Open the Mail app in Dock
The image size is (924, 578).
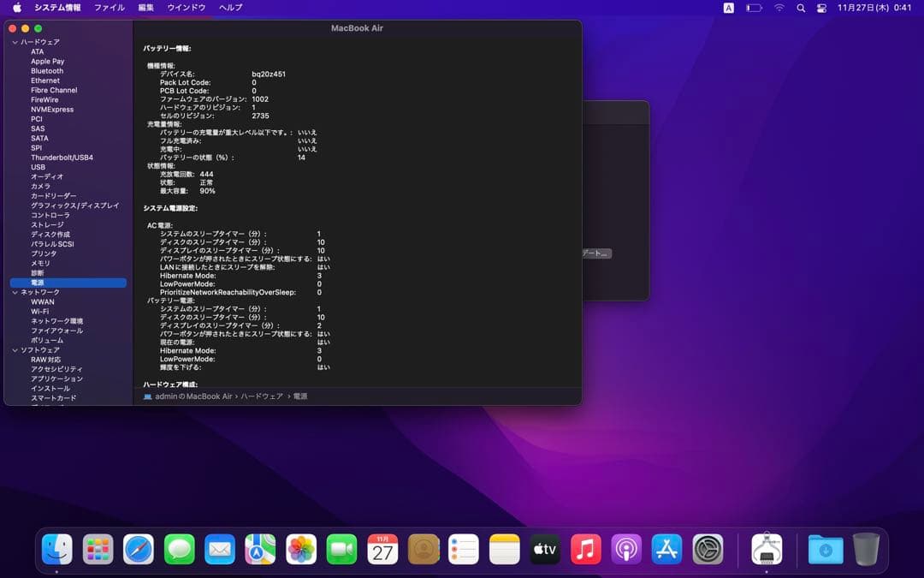pyautogui.click(x=220, y=549)
